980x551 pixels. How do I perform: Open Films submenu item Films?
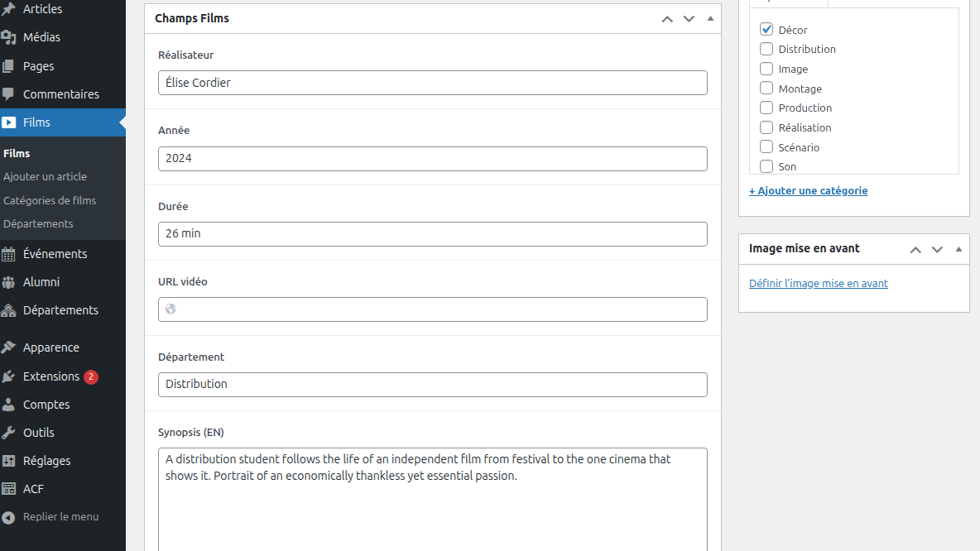point(17,154)
